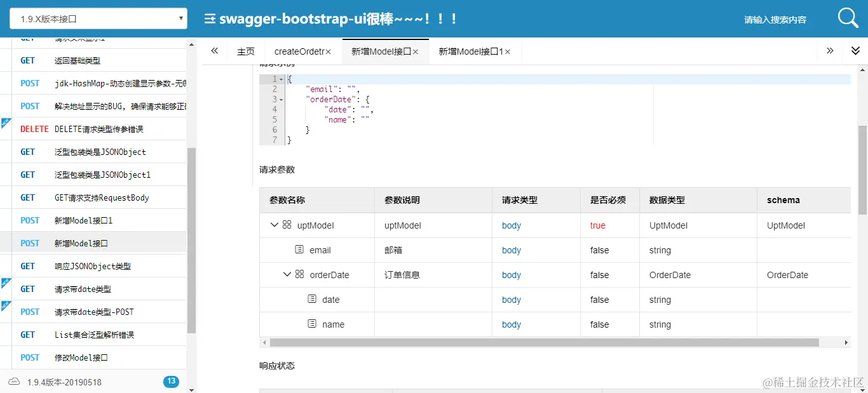Collapse the uptModel parameter row
This screenshot has height=393, width=868.
275,225
